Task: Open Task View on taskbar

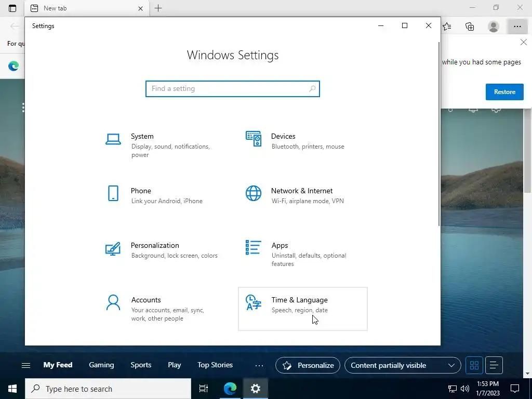Action: 204,389
